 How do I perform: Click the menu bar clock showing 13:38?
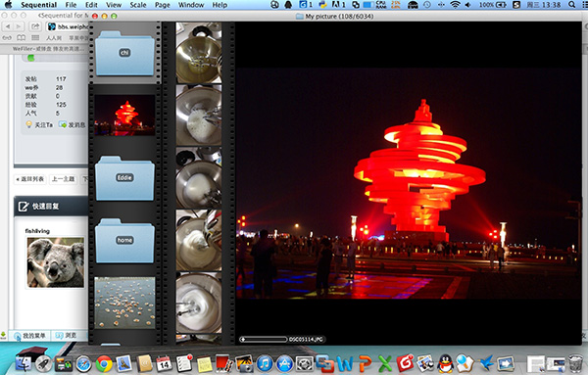[544, 5]
